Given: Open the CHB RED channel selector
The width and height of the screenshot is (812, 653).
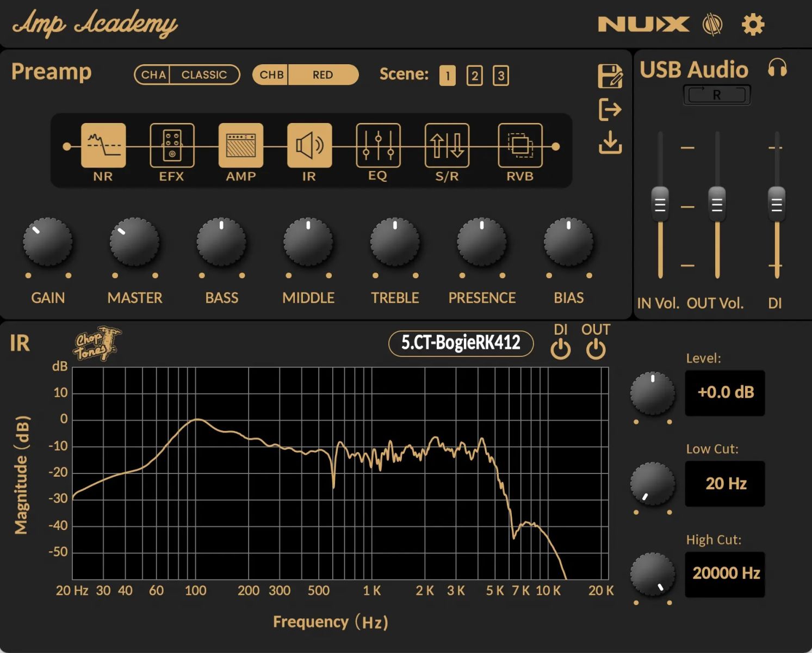Looking at the screenshot, I should tap(323, 75).
